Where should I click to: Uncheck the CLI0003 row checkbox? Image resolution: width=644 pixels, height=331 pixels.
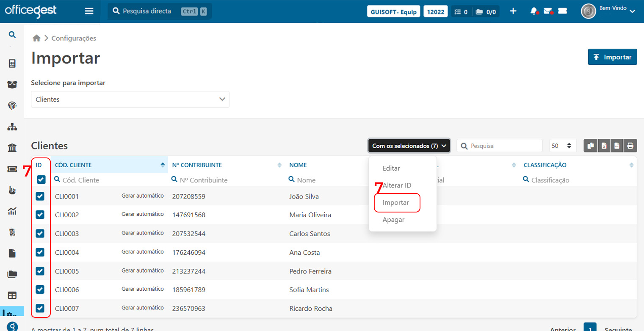pyautogui.click(x=40, y=233)
